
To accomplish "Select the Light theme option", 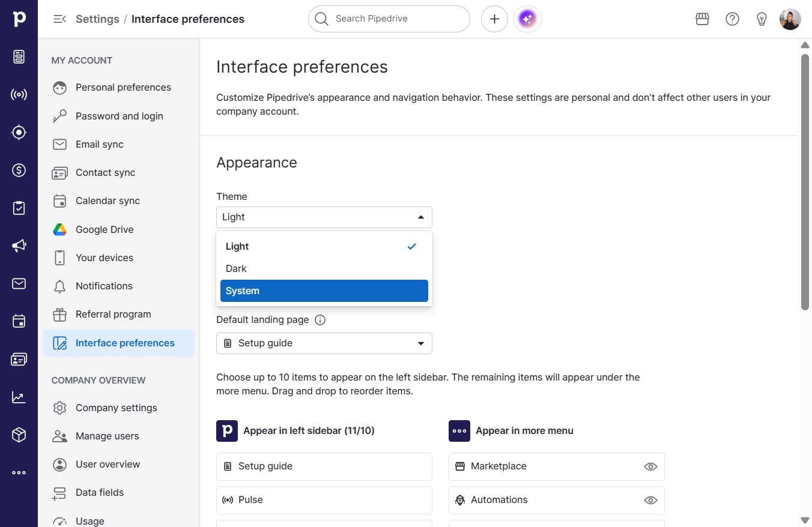I will point(324,246).
